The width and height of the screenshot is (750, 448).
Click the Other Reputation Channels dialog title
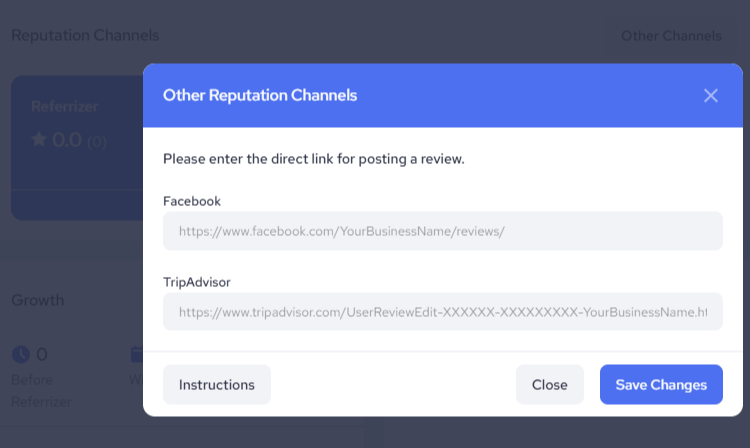[260, 96]
